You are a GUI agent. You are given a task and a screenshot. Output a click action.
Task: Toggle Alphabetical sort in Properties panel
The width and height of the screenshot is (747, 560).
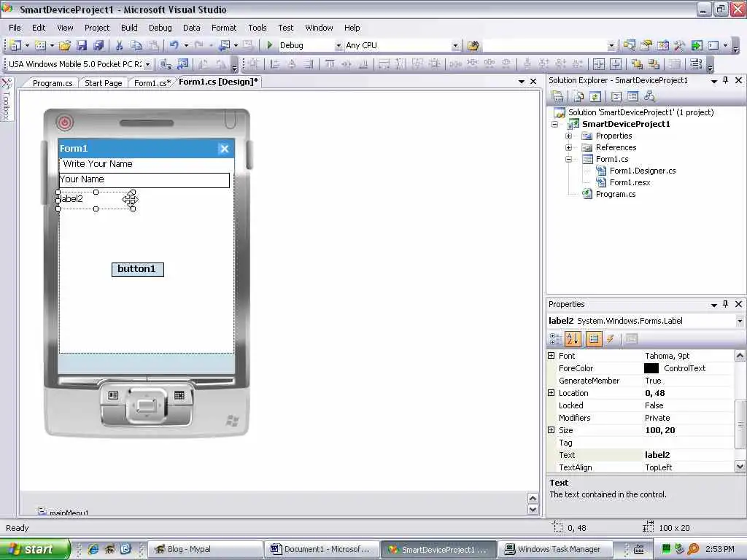573,338
